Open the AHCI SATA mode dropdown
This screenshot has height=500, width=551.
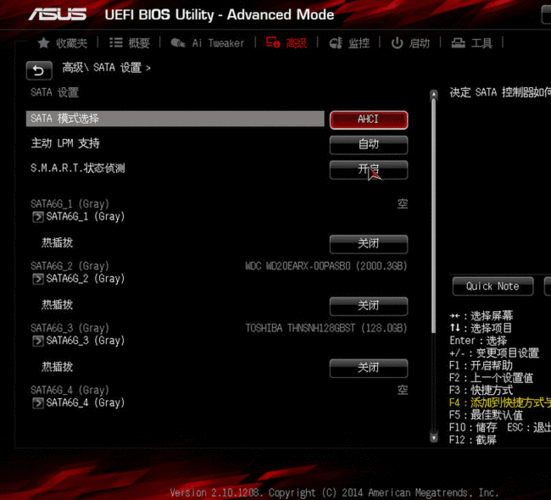[x=369, y=120]
